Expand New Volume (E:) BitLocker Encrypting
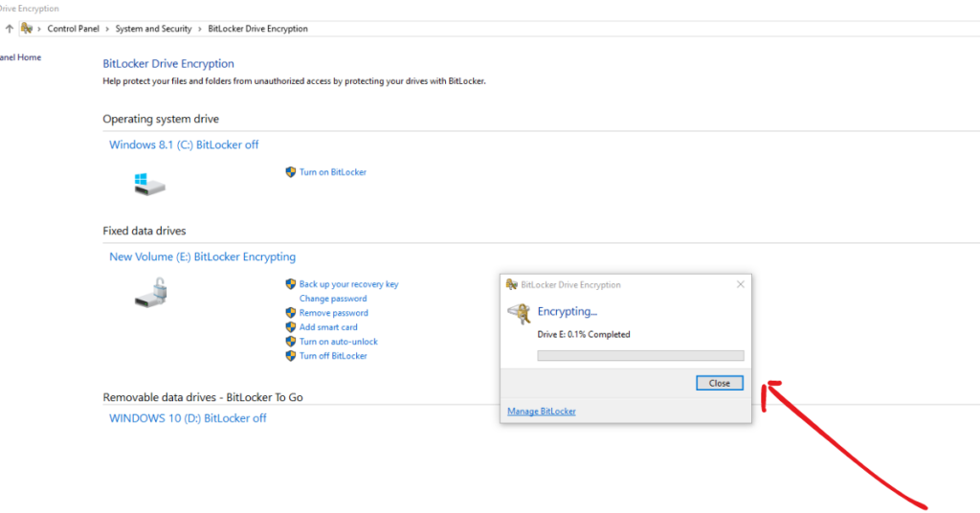 203,256
